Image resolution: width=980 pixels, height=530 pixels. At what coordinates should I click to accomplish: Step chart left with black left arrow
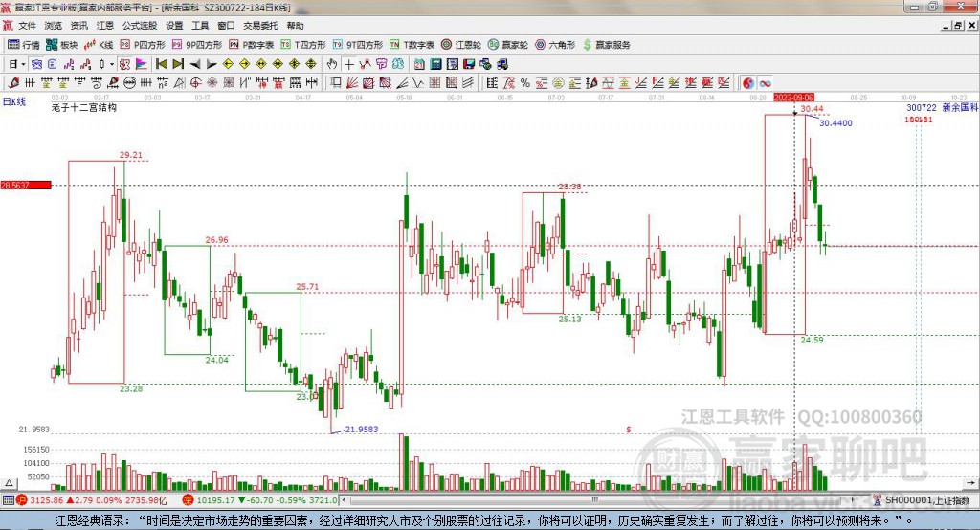(x=195, y=64)
